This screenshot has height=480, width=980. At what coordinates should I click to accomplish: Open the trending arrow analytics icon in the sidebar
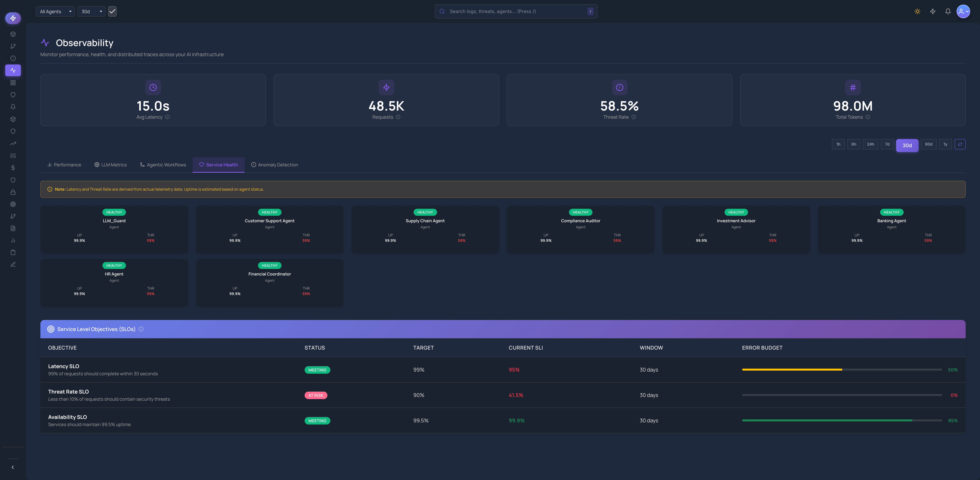(13, 143)
